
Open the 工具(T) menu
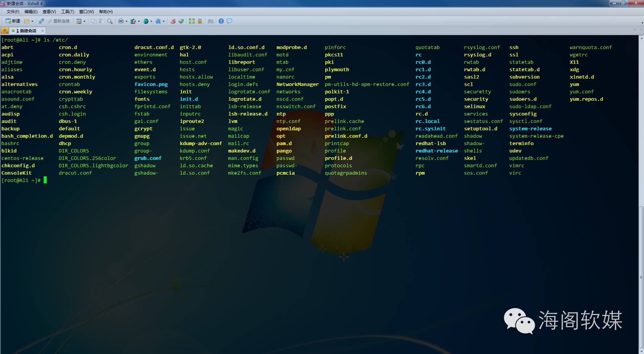coord(67,12)
